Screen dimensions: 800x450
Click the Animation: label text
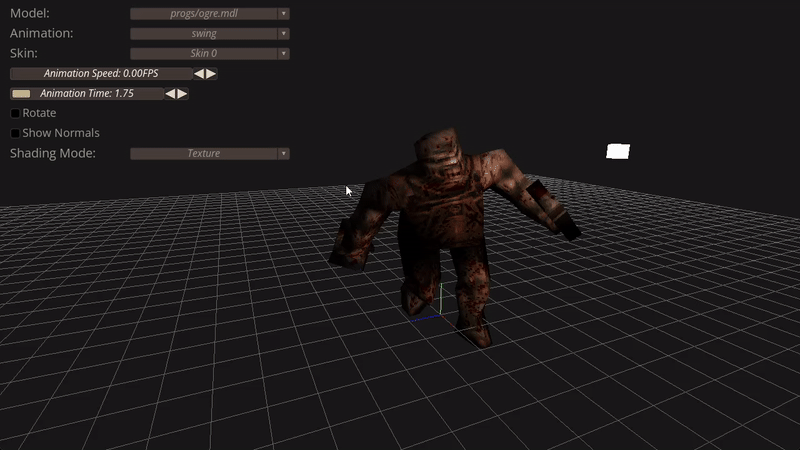41,33
